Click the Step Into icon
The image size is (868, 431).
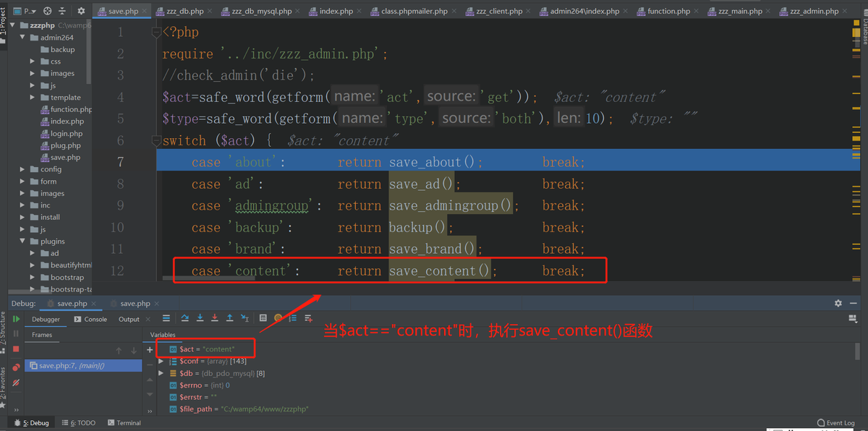click(200, 318)
